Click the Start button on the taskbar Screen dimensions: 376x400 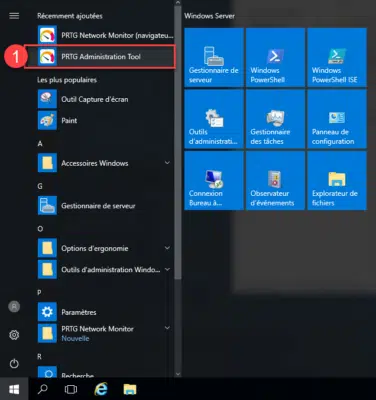(x=14, y=389)
